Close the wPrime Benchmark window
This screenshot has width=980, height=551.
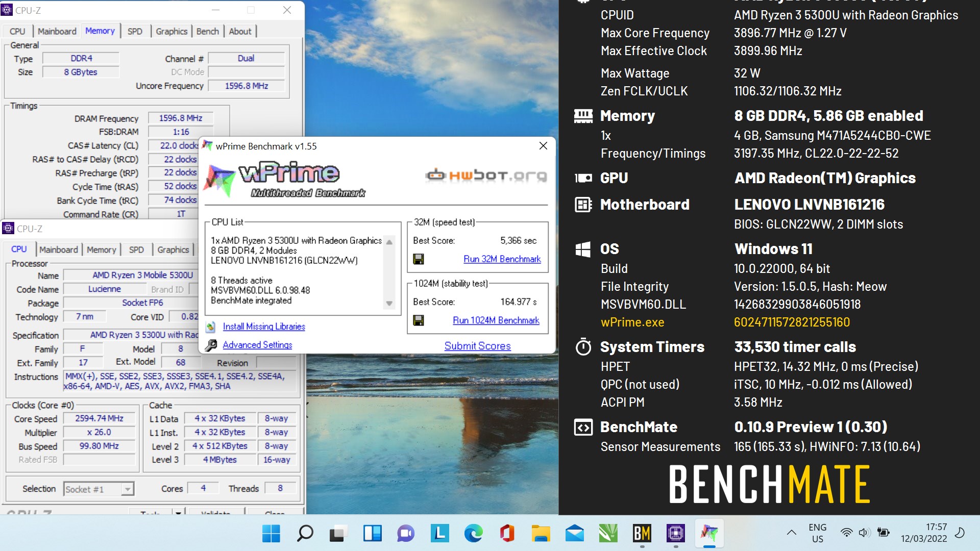point(543,146)
